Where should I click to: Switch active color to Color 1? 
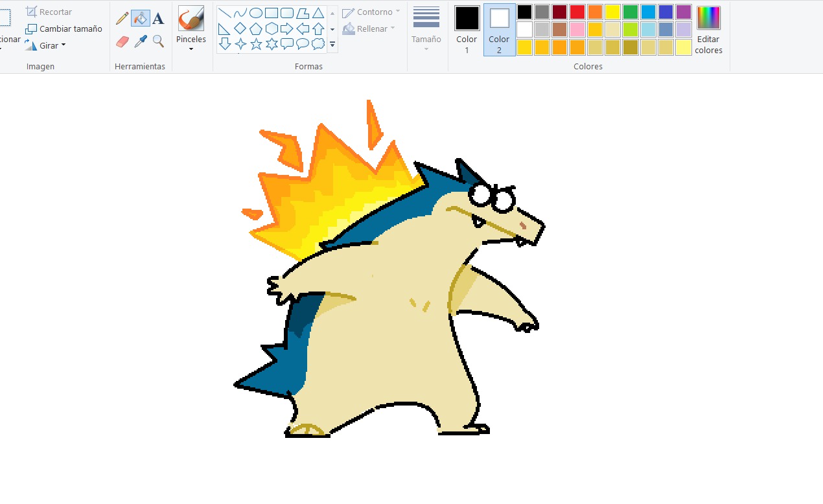click(467, 30)
